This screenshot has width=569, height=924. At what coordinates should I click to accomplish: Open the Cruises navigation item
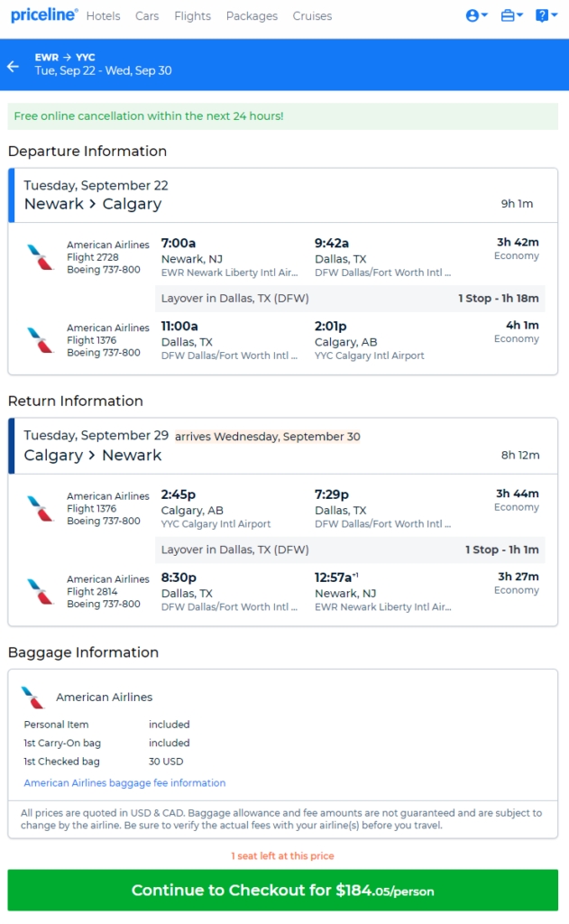pyautogui.click(x=312, y=16)
